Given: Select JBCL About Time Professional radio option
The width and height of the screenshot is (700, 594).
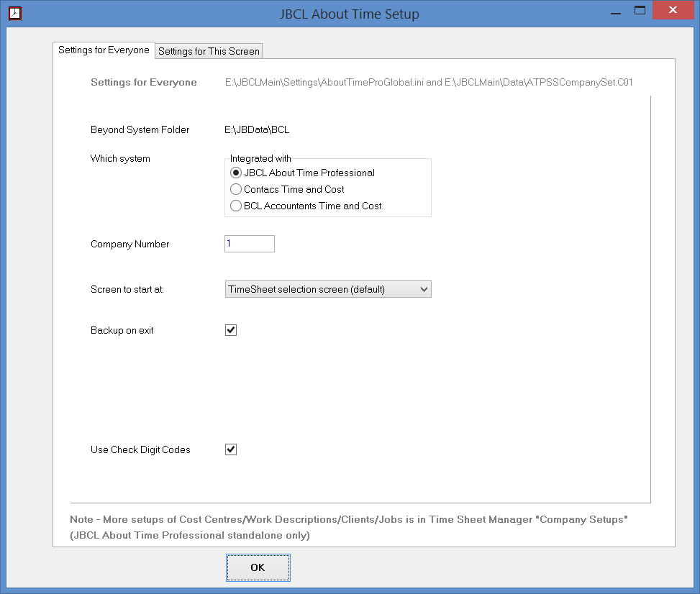Looking at the screenshot, I should point(235,173).
